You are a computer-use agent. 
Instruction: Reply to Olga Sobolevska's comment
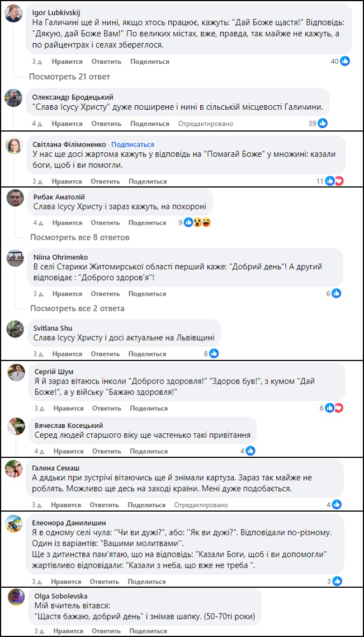106,631
